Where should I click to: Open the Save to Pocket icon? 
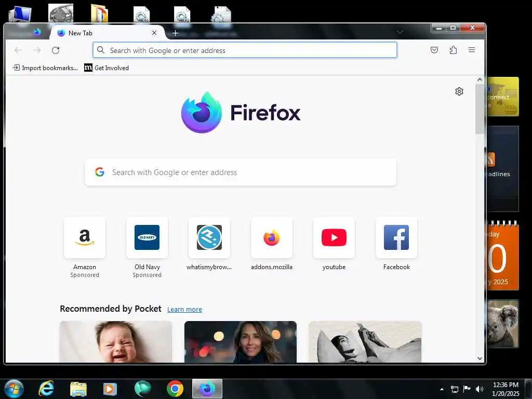click(434, 50)
